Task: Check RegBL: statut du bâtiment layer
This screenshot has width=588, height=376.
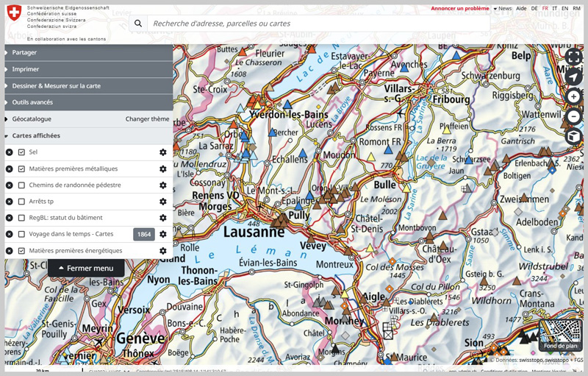Action: pos(22,218)
